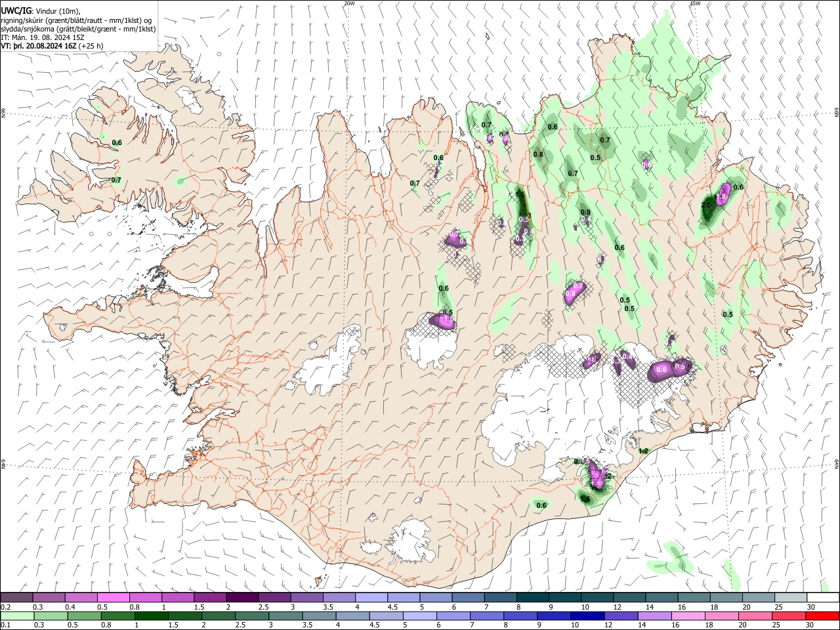Click the upper legend swatch between 1 and 1.5
The width and height of the screenshot is (840, 630).
point(178,597)
